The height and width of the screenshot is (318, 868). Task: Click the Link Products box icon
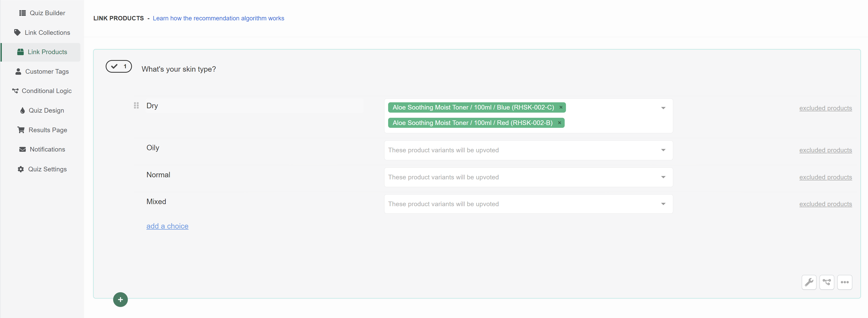click(20, 52)
